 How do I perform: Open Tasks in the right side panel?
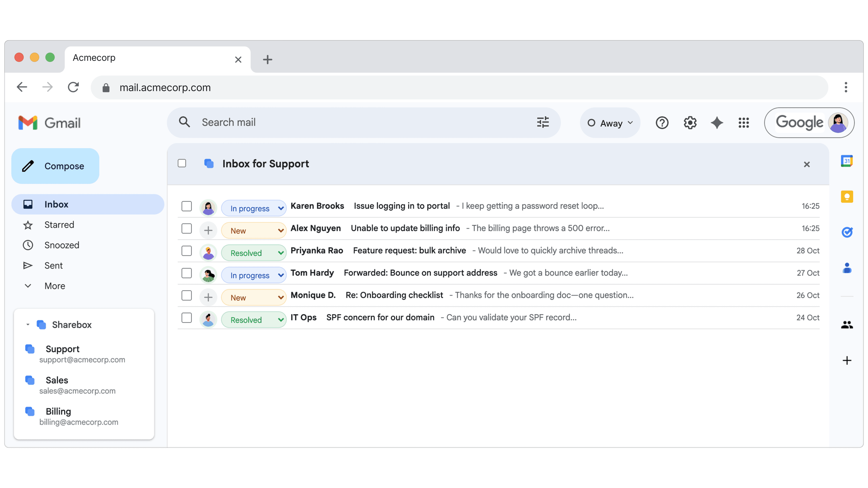pos(847,232)
